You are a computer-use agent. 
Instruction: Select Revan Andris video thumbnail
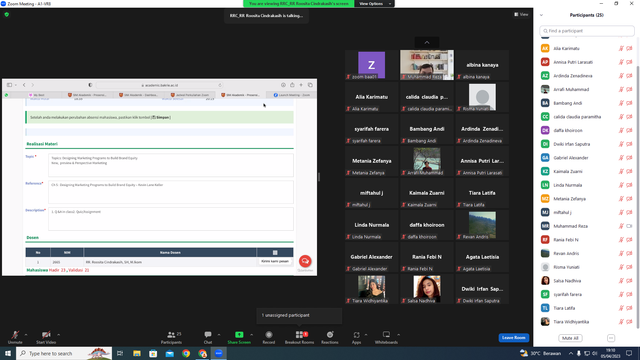(x=482, y=225)
